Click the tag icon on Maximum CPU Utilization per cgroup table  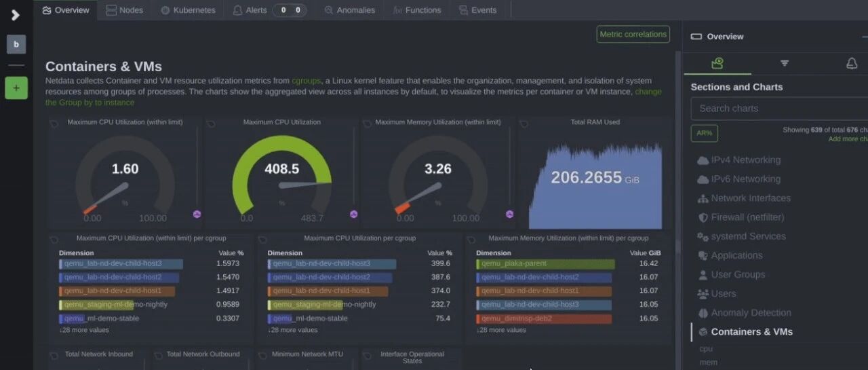pyautogui.click(x=262, y=239)
